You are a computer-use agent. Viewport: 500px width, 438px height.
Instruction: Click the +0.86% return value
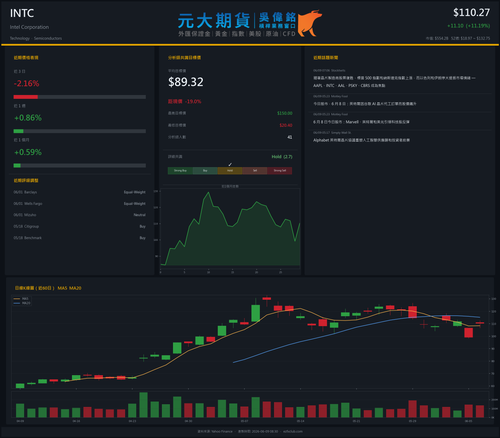tap(28, 118)
